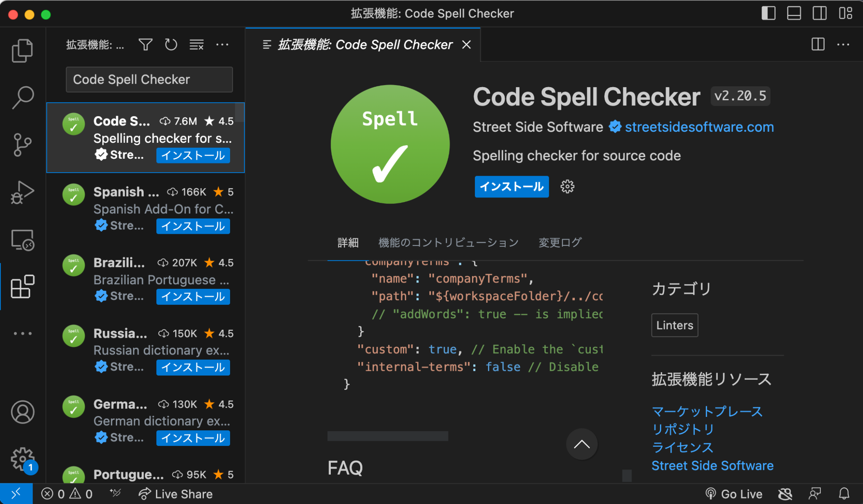
Task: Open the Run and Debug view
Action: click(22, 192)
